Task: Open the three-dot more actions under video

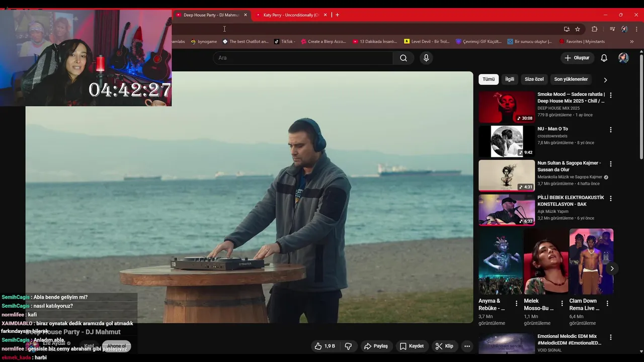Action: pos(467,346)
